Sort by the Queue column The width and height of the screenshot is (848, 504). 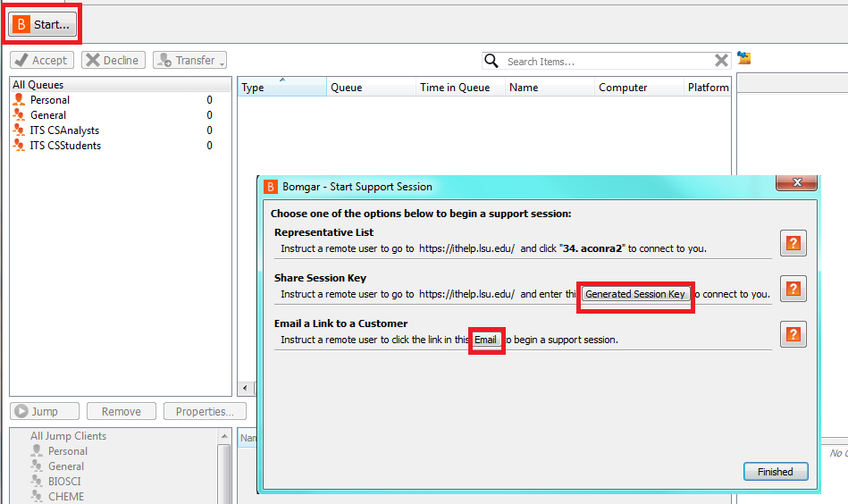(x=371, y=87)
